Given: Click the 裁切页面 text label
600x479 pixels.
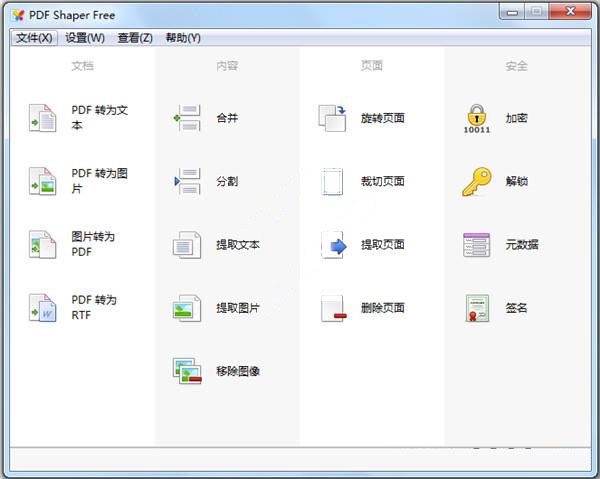Looking at the screenshot, I should coord(383,181).
